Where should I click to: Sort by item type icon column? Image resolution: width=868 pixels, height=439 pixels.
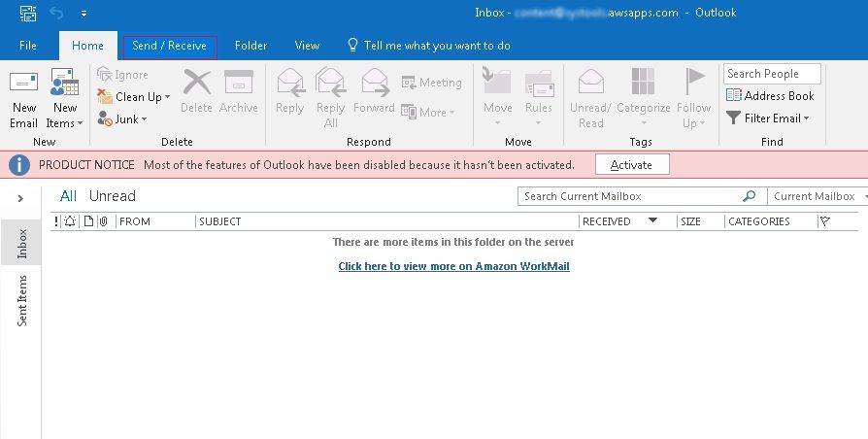tap(88, 221)
